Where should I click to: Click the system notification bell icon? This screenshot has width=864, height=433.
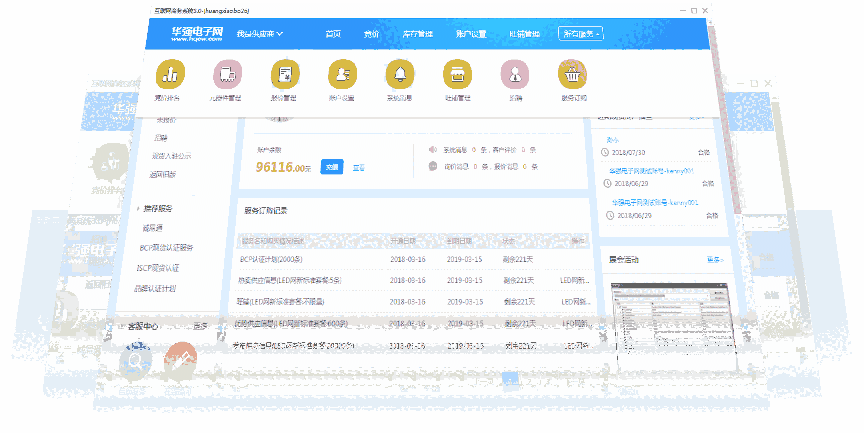coord(401,74)
